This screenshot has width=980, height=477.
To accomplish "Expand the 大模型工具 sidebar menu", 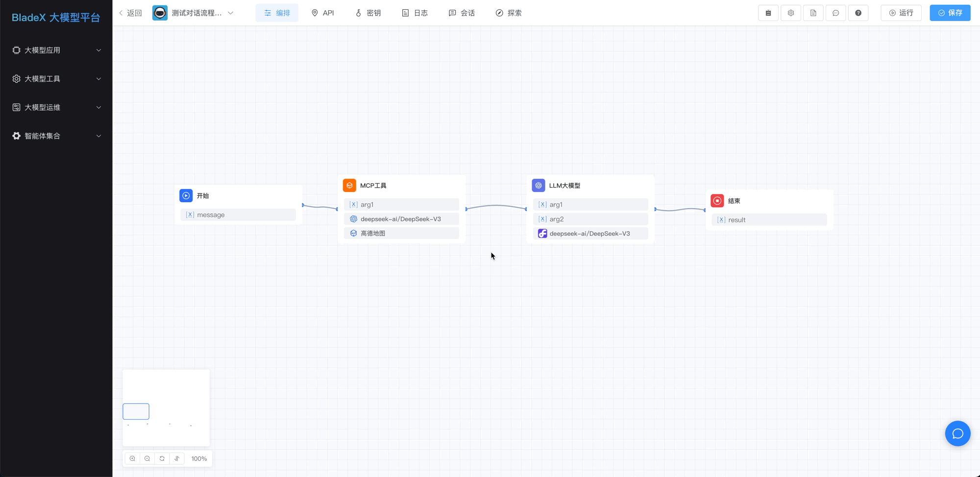I will 56,79.
